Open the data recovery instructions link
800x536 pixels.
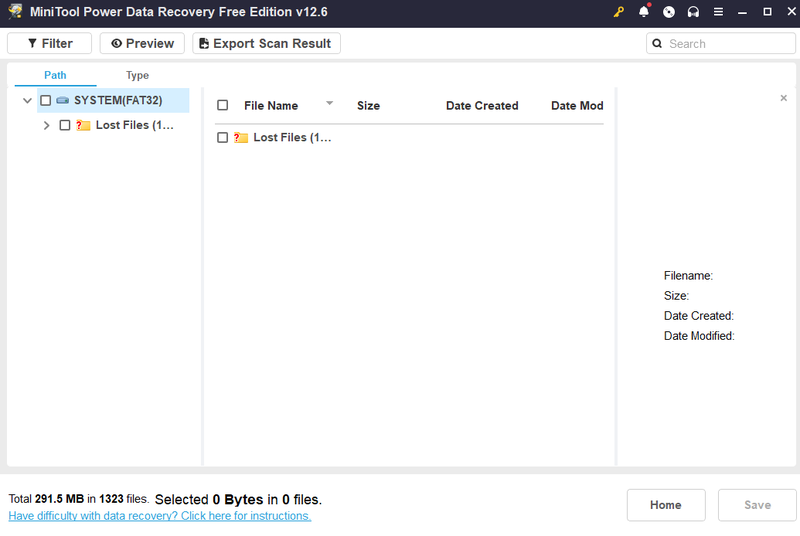point(160,516)
